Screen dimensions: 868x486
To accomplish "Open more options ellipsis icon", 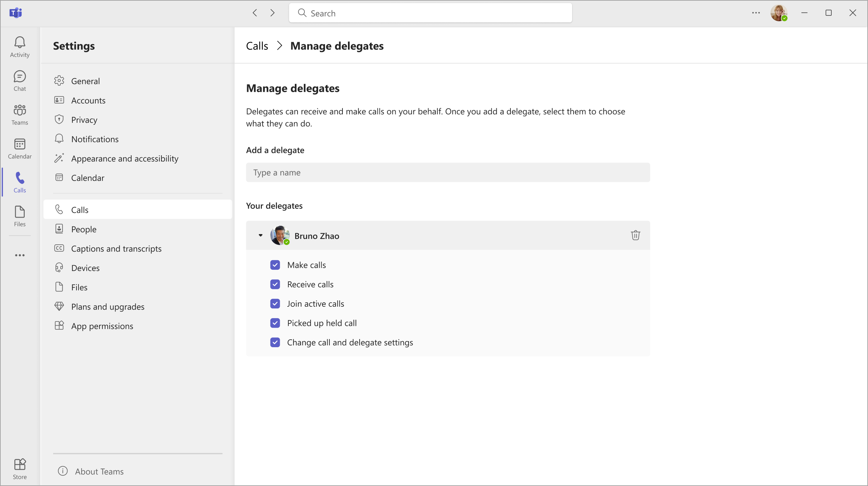I will tap(757, 13).
